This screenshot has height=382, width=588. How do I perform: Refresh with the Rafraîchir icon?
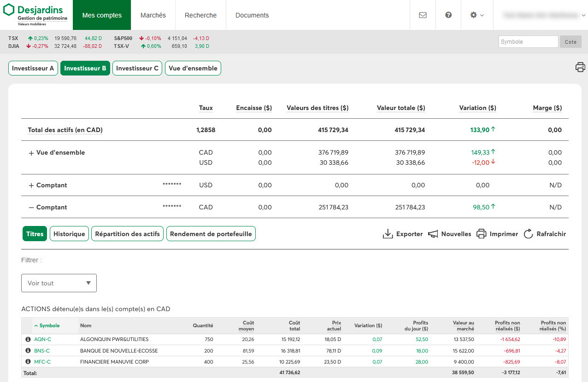coord(528,234)
